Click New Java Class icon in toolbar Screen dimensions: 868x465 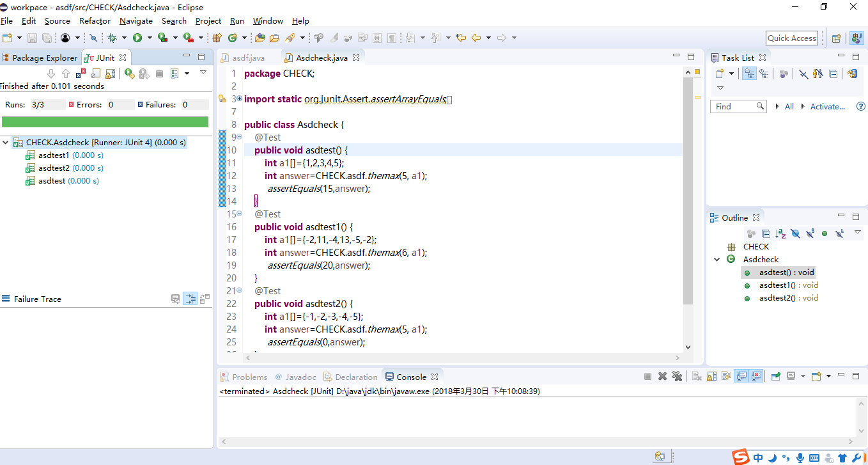pos(233,38)
